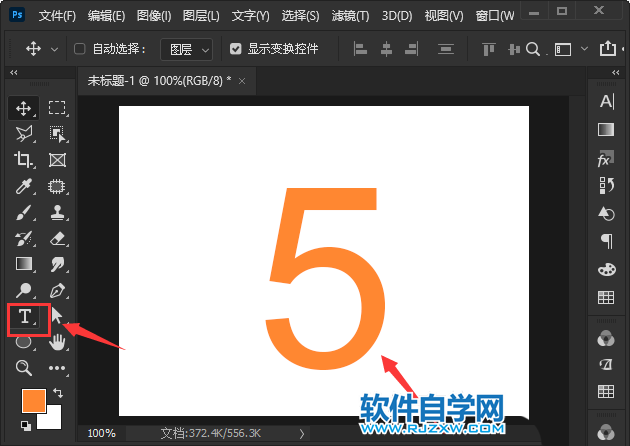The width and height of the screenshot is (630, 446).
Task: Click the Share export icon
Action: pos(608,49)
